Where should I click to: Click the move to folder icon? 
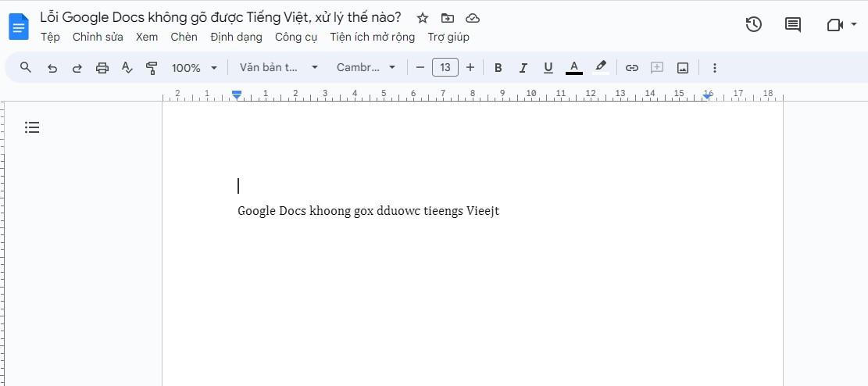[448, 18]
